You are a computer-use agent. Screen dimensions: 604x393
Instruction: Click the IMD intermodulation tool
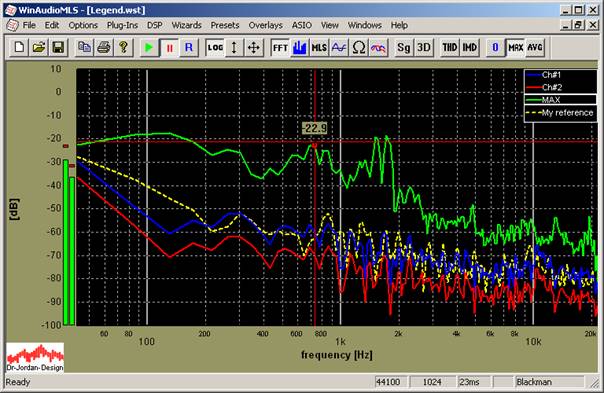(469, 47)
